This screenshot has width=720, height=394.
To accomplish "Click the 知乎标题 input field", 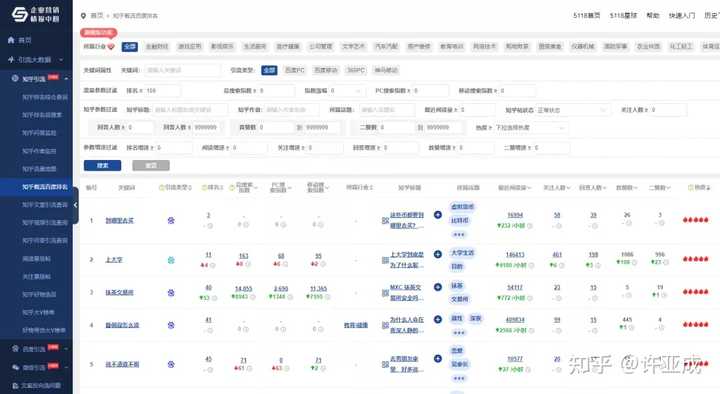I will (190, 110).
